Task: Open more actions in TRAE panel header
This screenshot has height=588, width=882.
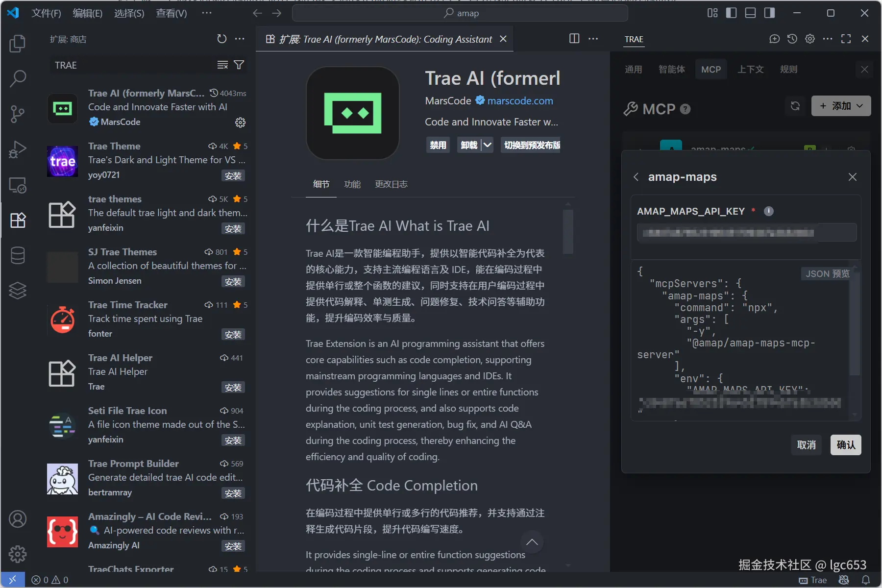Action: [x=828, y=39]
